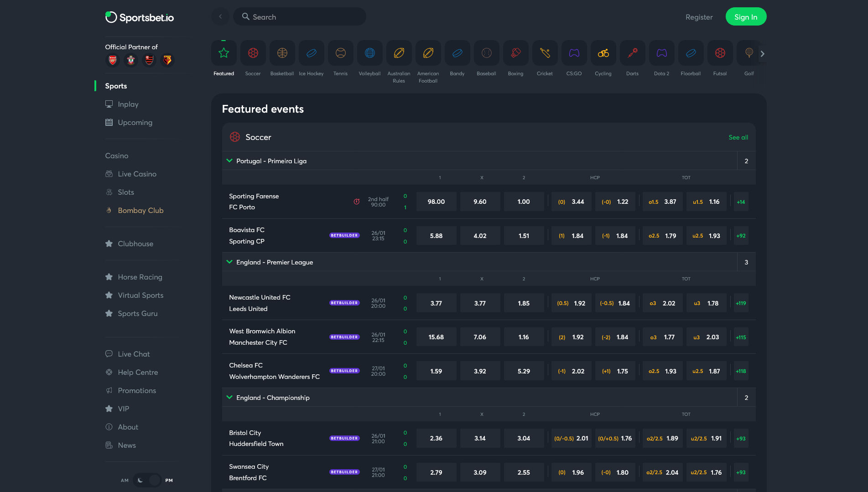Image resolution: width=868 pixels, height=492 pixels.
Task: Select American Football sport icon
Action: point(428,53)
